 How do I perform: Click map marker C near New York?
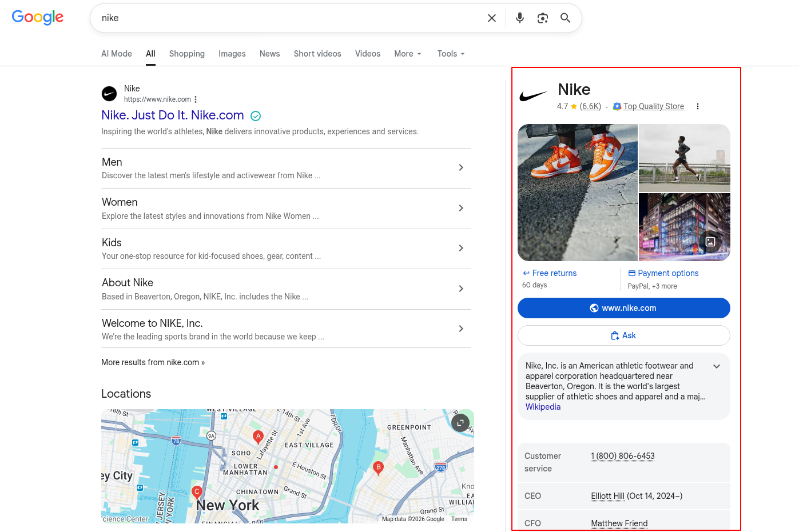(197, 493)
